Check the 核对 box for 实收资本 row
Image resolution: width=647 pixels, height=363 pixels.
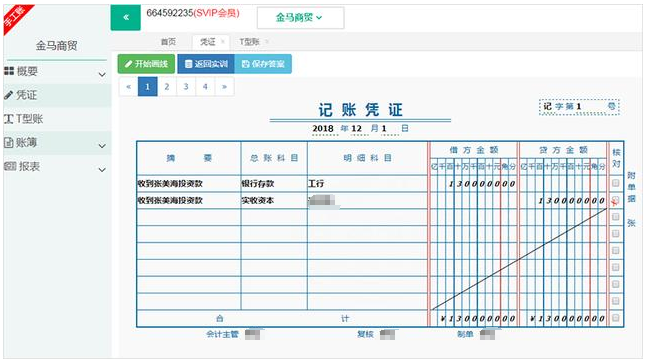point(615,200)
